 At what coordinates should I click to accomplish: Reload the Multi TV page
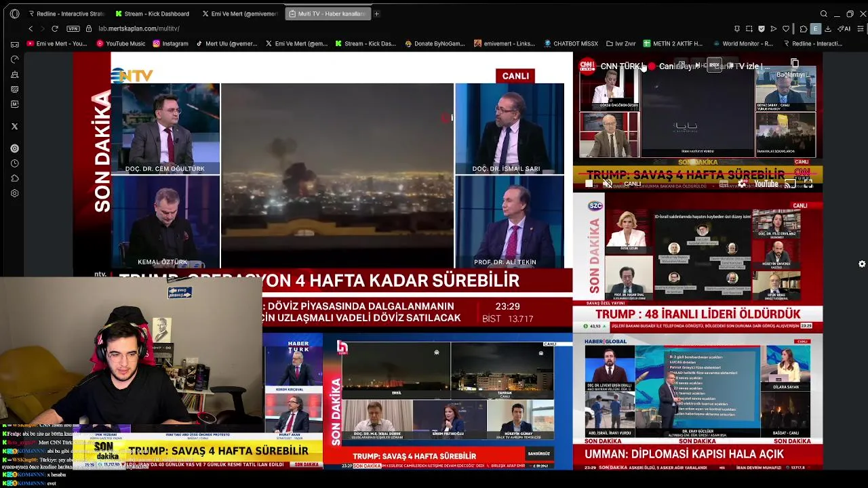pos(55,28)
